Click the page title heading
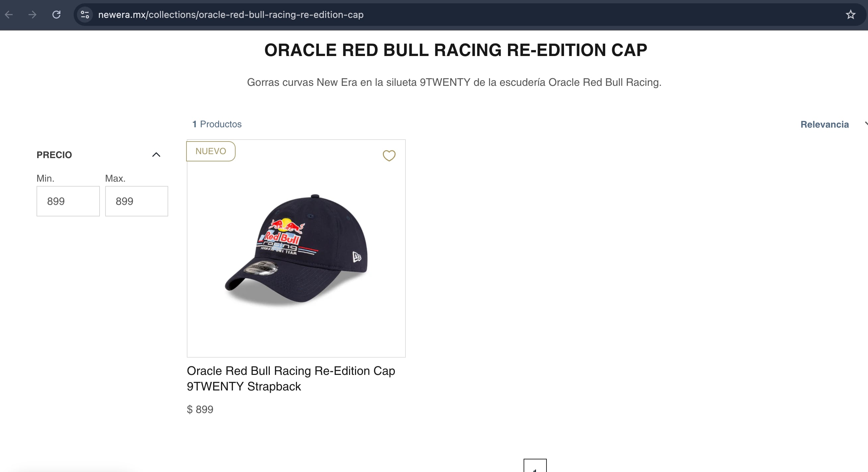868x472 pixels. [456, 50]
